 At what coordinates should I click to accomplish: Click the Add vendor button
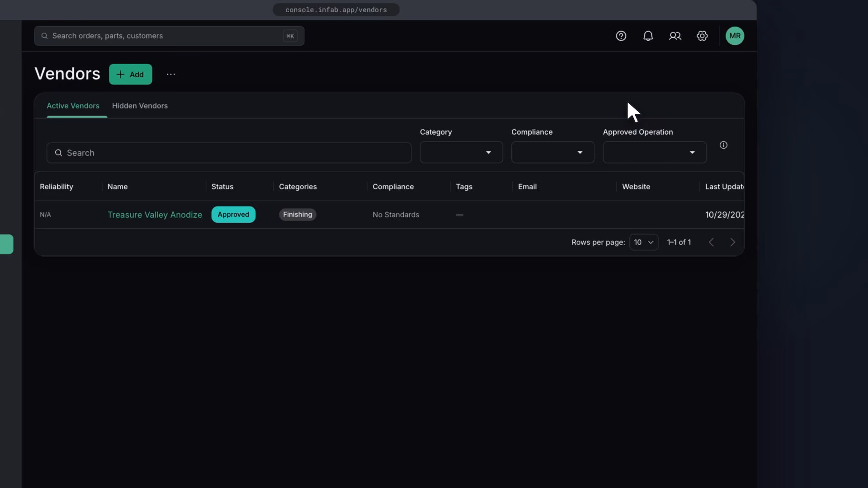click(x=130, y=74)
